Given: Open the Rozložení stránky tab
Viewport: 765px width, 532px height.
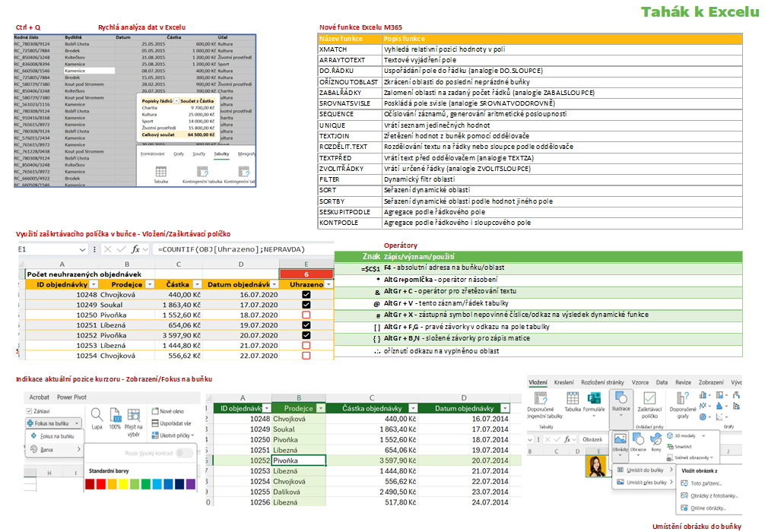Looking at the screenshot, I should tap(602, 382).
